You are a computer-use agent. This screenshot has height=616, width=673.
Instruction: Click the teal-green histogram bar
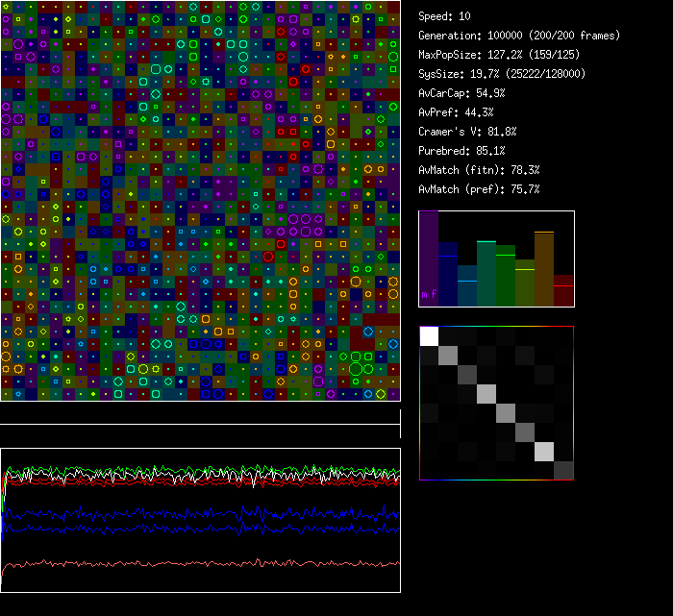(486, 274)
